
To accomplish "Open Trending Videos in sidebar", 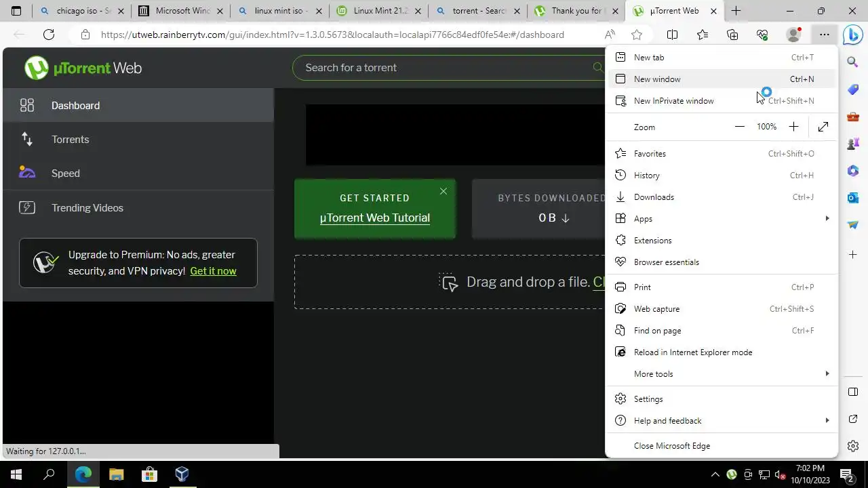I will pos(138,207).
